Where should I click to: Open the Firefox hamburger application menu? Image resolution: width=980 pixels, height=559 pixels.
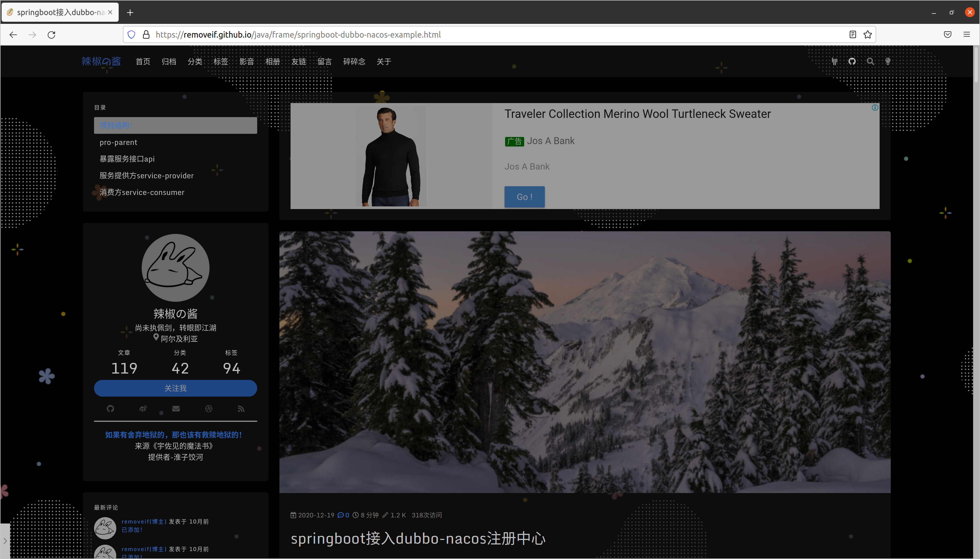click(x=966, y=34)
